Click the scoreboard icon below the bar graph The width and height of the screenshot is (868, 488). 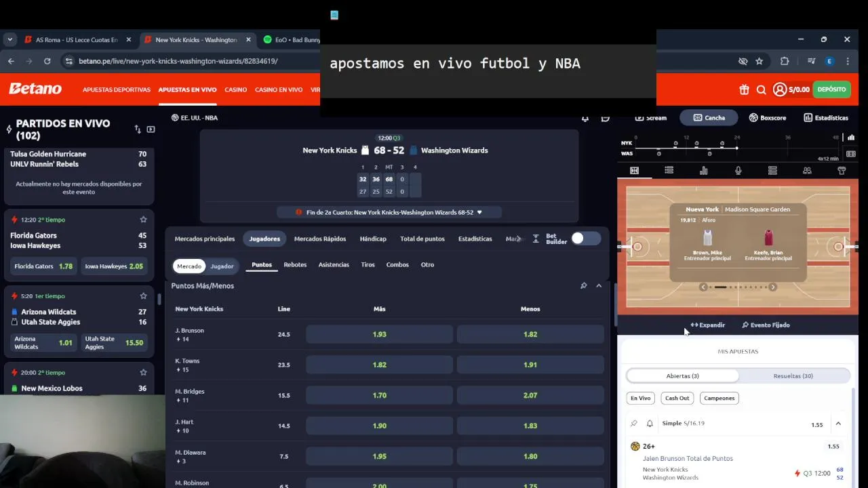pyautogui.click(x=851, y=154)
